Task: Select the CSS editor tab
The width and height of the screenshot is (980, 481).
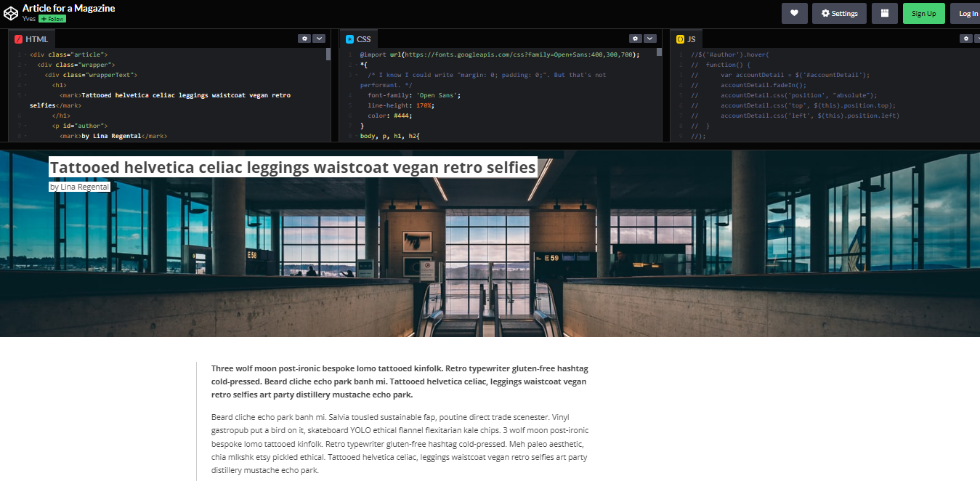Action: [x=358, y=39]
